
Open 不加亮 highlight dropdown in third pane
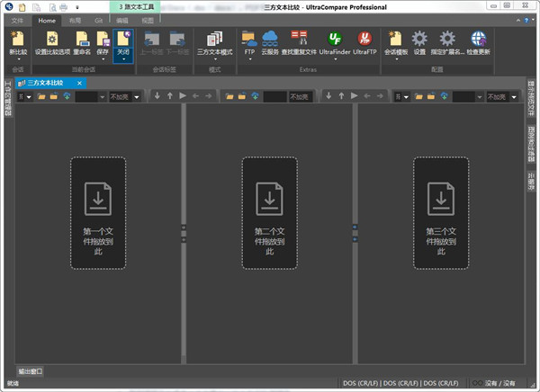pos(514,97)
